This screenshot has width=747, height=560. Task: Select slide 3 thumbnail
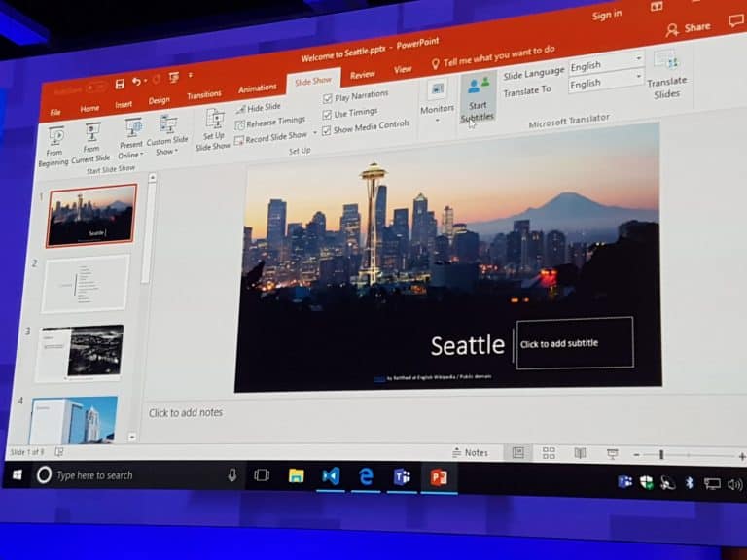pos(81,353)
